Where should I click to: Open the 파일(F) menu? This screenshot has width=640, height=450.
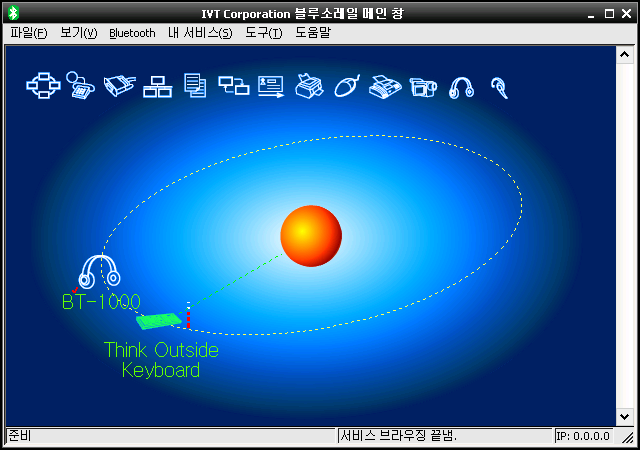point(29,33)
